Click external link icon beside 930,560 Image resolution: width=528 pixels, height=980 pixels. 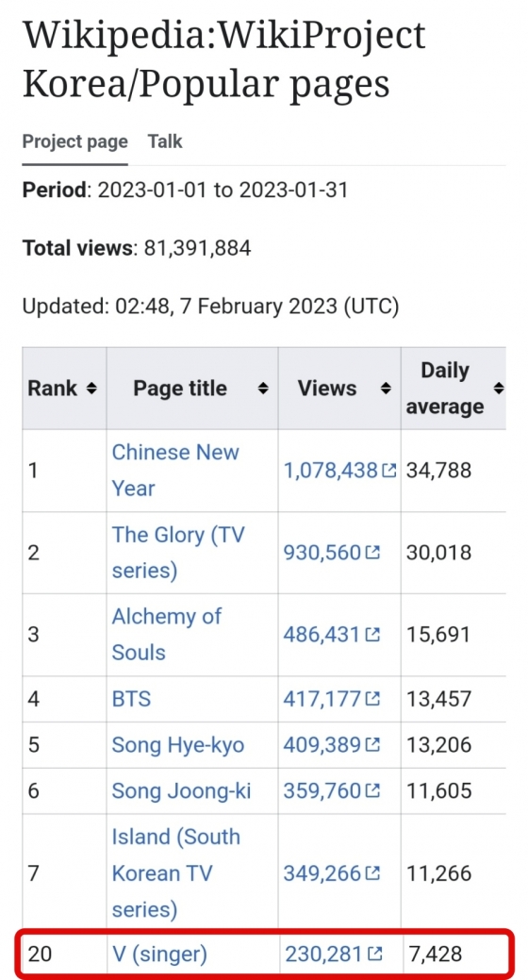[x=372, y=553]
